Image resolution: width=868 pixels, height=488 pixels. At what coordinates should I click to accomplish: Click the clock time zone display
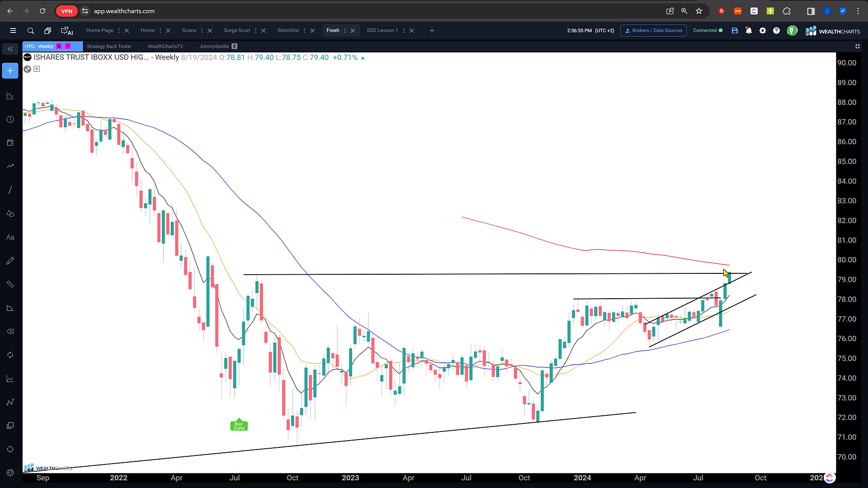590,31
